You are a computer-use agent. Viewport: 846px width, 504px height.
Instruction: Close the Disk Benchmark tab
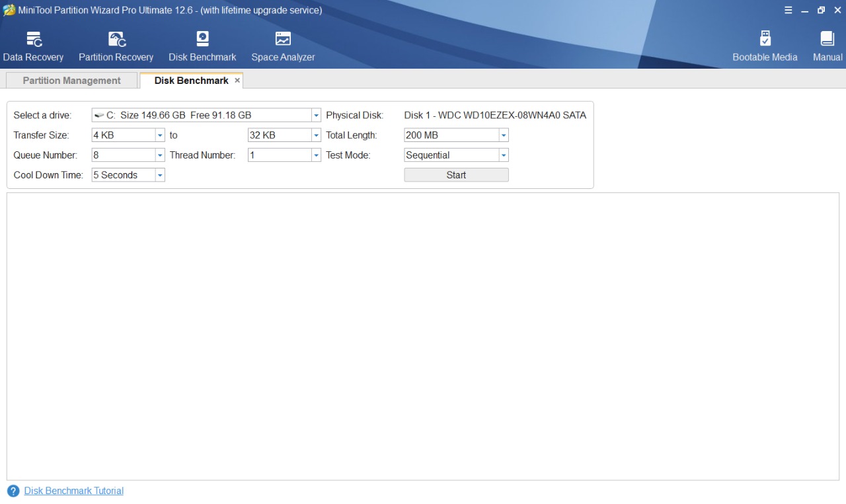[x=237, y=80]
